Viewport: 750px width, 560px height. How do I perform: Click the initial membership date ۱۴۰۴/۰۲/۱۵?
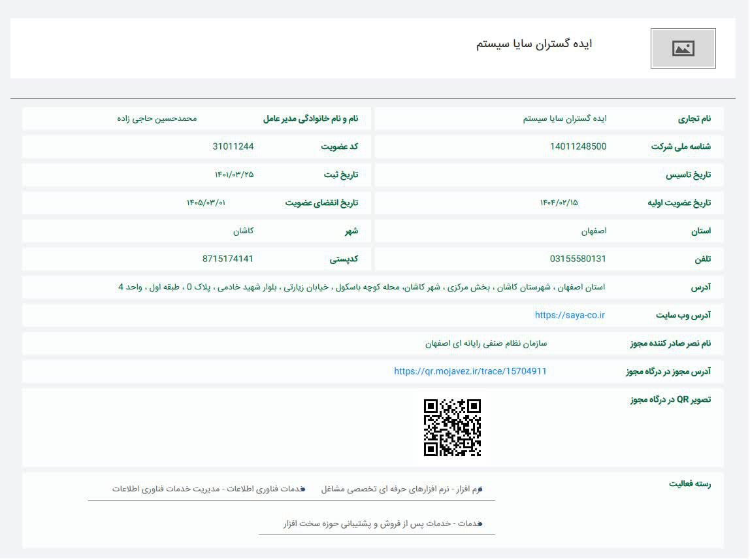coord(559,203)
